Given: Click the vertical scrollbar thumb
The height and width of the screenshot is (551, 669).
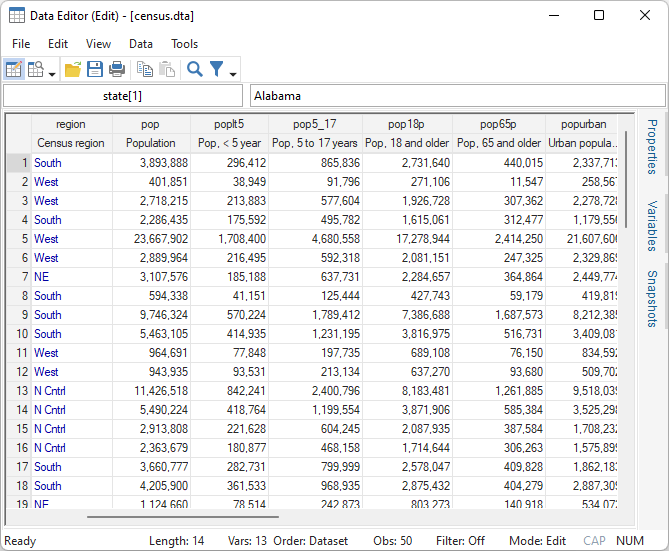Looking at the screenshot, I should [x=626, y=179].
